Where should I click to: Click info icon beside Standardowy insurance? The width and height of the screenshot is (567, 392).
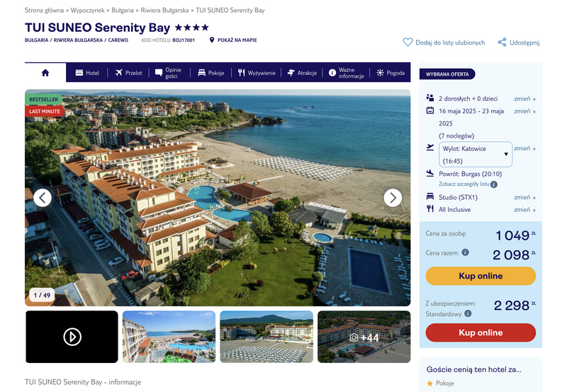468,313
